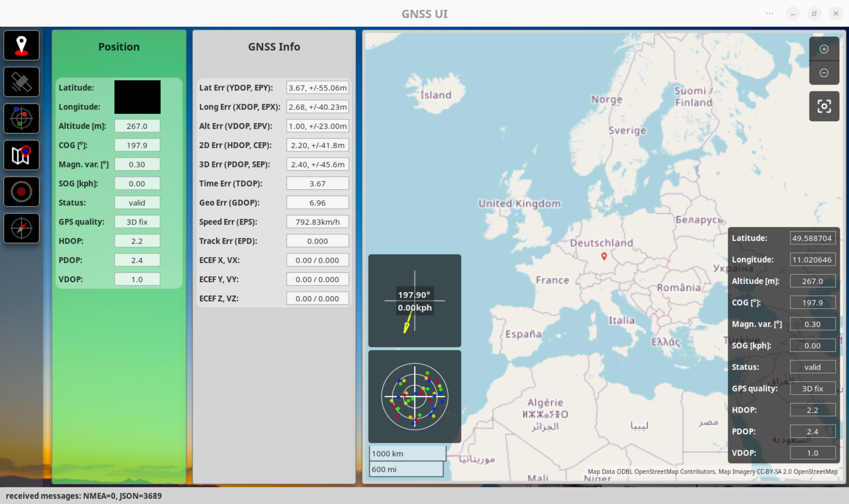Zoom out on the map
The width and height of the screenshot is (849, 504).
pyautogui.click(x=823, y=73)
